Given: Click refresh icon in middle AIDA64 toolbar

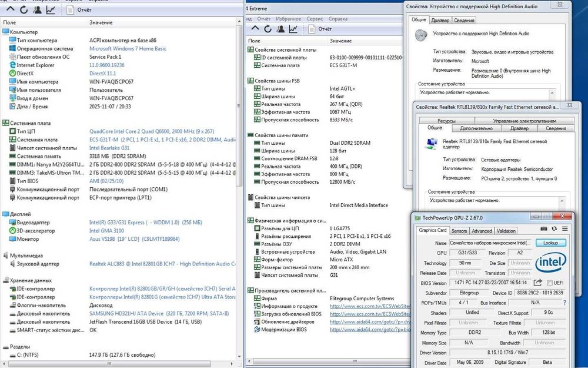Looking at the screenshot, I should pos(268,28).
